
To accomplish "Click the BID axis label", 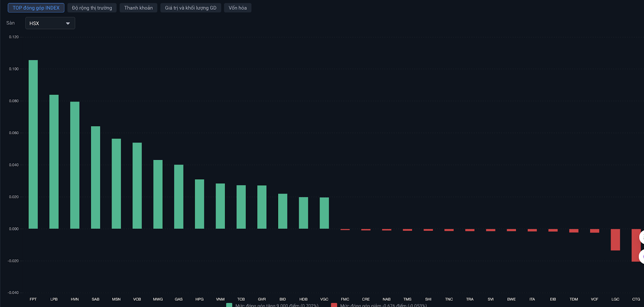I will click(x=283, y=299).
